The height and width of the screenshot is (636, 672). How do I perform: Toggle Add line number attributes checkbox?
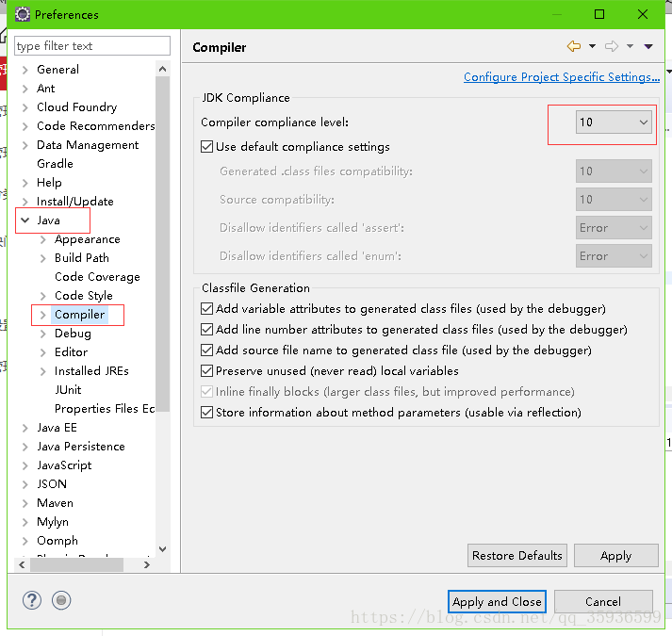pos(207,329)
